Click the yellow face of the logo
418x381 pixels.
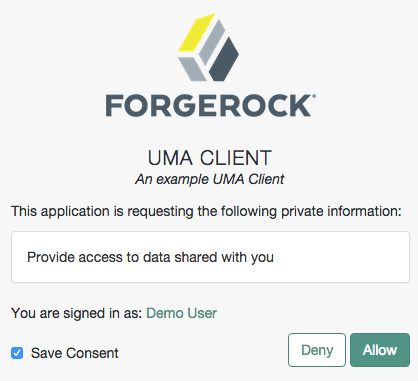(x=197, y=33)
